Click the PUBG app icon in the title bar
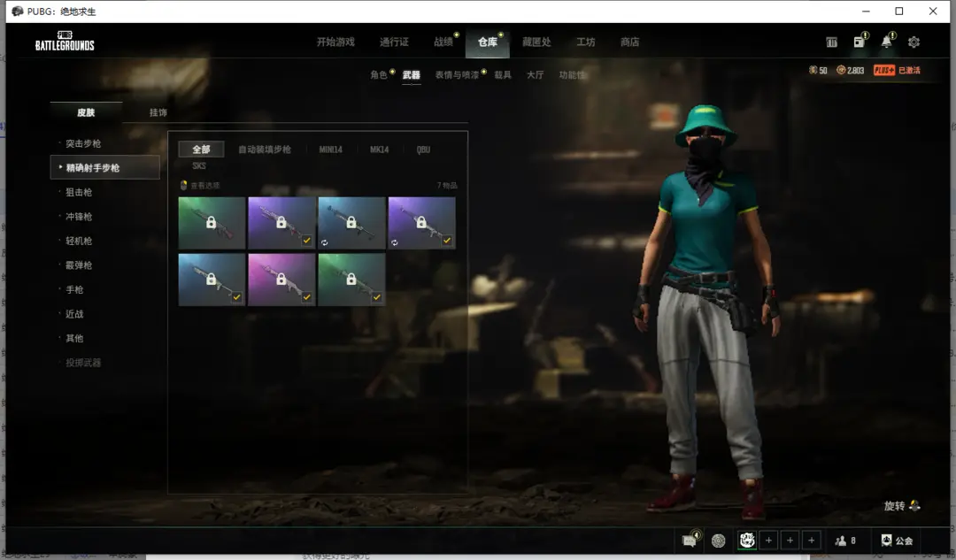This screenshot has height=560, width=956. (x=17, y=11)
